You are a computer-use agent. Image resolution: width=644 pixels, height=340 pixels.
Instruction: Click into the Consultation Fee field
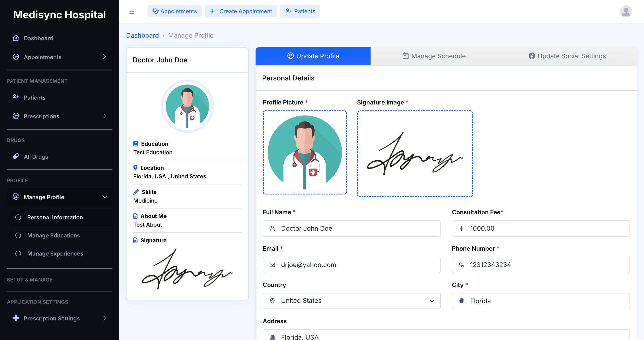click(x=545, y=228)
